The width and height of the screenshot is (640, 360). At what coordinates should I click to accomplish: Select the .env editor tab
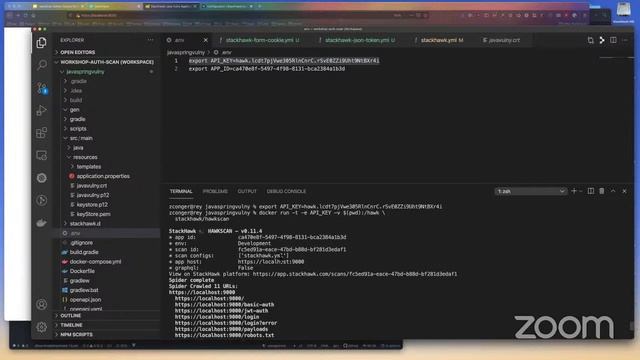[180, 40]
